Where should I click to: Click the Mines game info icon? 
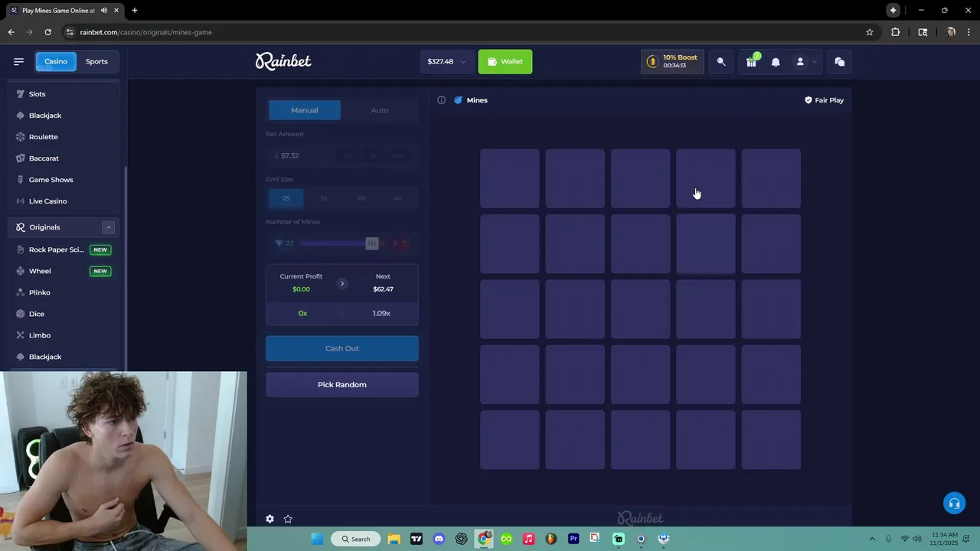pyautogui.click(x=442, y=100)
